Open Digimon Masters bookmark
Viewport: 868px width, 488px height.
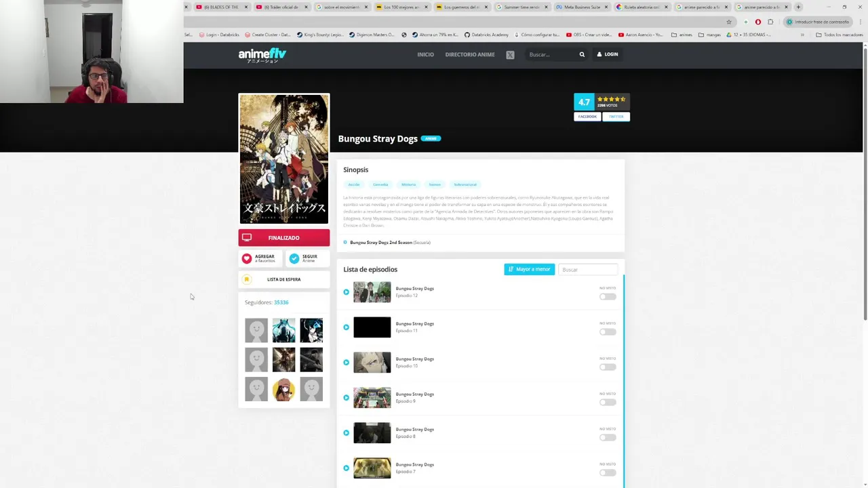tap(372, 35)
